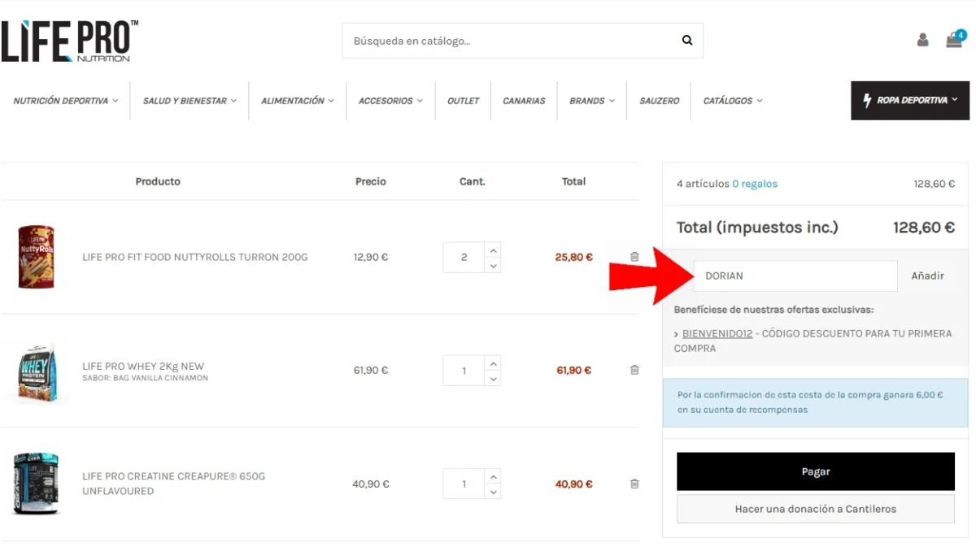Open the CANARIAS menu item
The height and width of the screenshot is (560, 976).
[x=524, y=100]
